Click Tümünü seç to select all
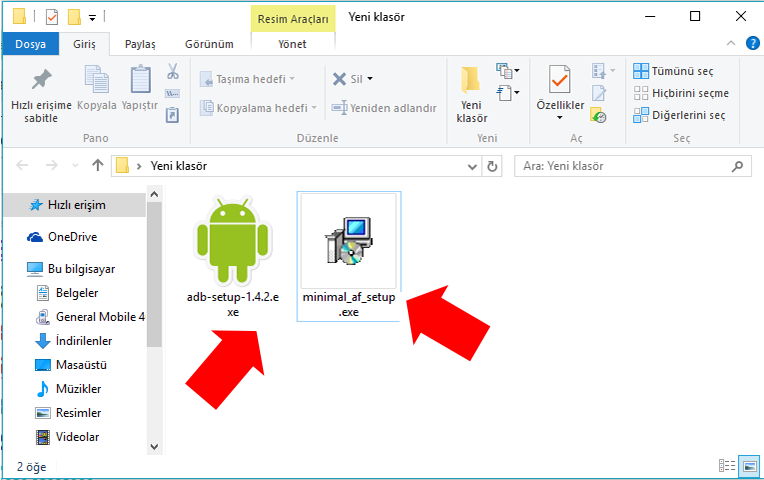The height and width of the screenshot is (480, 764). [674, 71]
